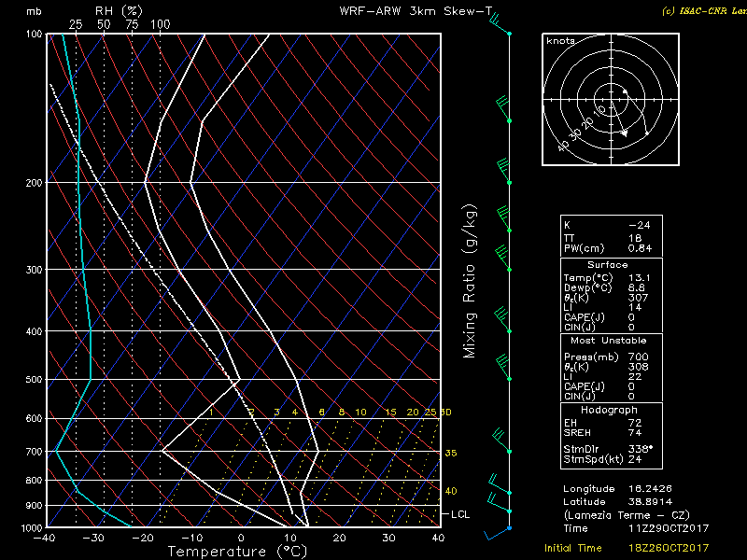Click the 300 mb pressure label
This screenshot has height=560, width=747.
click(34, 270)
